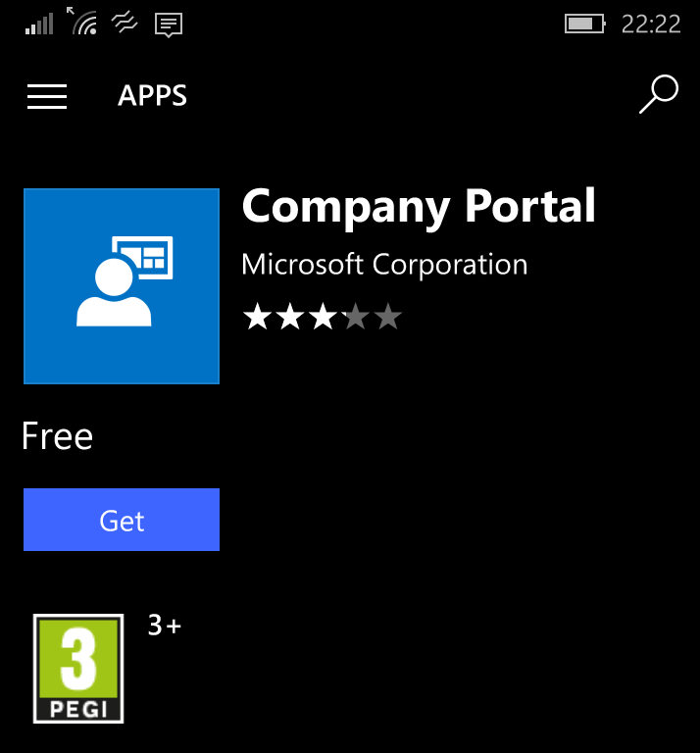Select the APPS header label
Image resolution: width=700 pixels, height=753 pixels.
tap(152, 96)
